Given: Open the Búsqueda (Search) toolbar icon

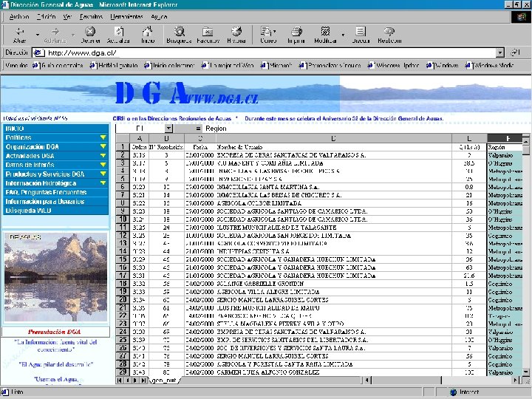Looking at the screenshot, I should [x=179, y=32].
